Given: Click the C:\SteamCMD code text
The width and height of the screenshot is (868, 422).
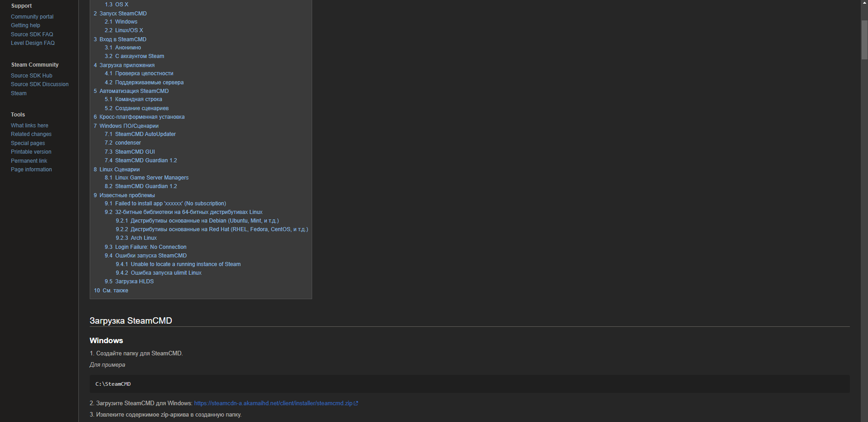Looking at the screenshot, I should 113,384.
